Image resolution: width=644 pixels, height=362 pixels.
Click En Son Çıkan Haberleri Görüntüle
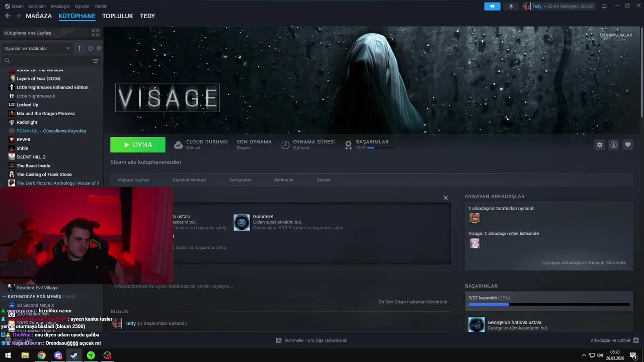413,302
